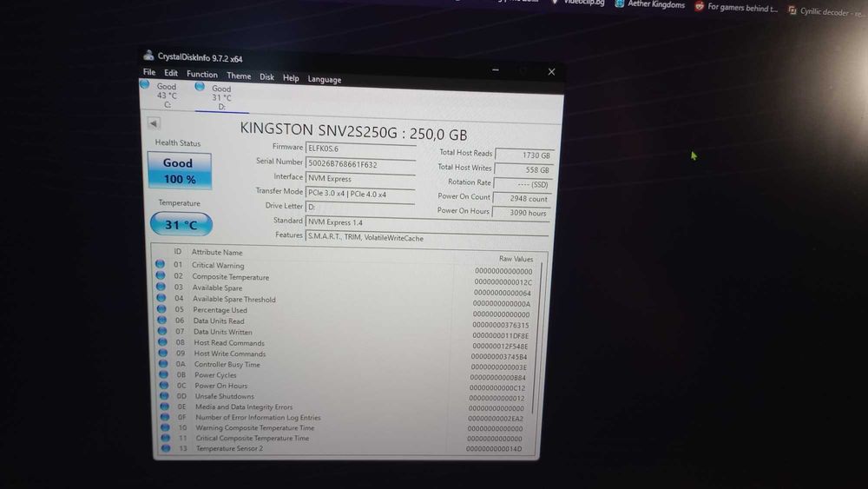Click the Good 100 % health status button

point(180,170)
